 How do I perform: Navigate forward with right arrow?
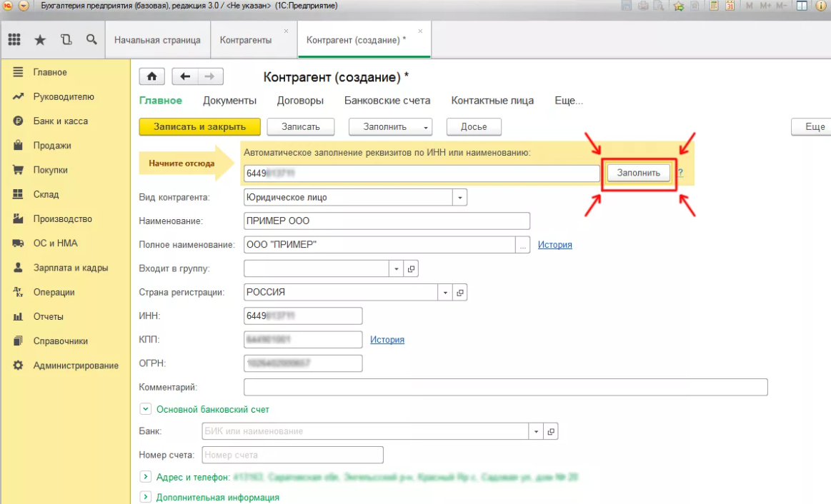pyautogui.click(x=210, y=77)
